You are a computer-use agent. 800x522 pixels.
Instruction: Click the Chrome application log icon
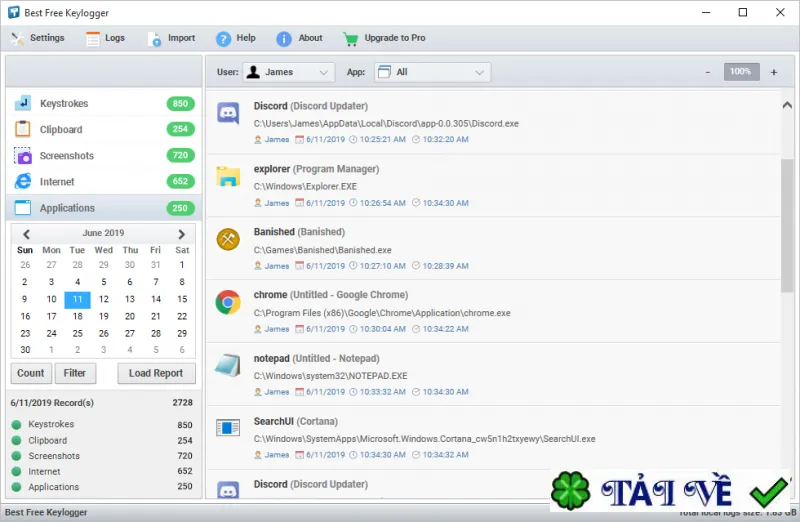(x=228, y=303)
